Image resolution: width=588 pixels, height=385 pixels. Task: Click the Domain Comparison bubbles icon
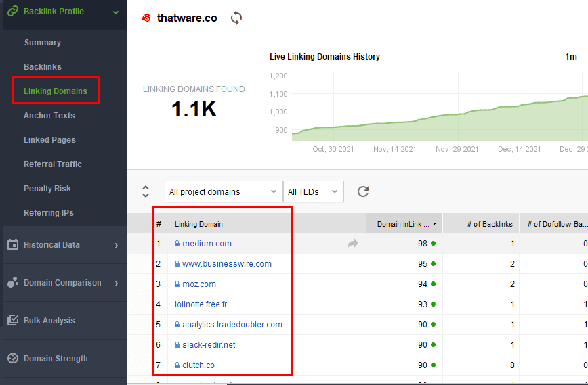(13, 282)
